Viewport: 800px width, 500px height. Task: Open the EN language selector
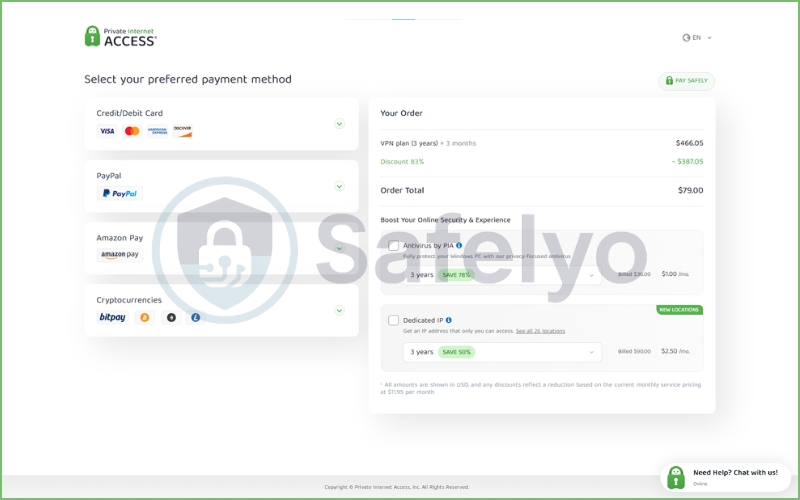(x=697, y=38)
